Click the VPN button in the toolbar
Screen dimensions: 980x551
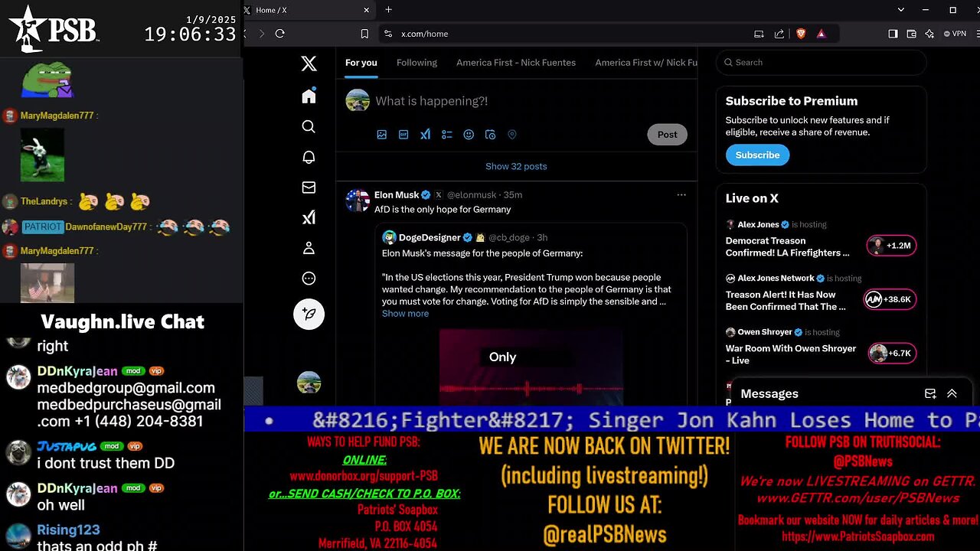pyautogui.click(x=955, y=34)
